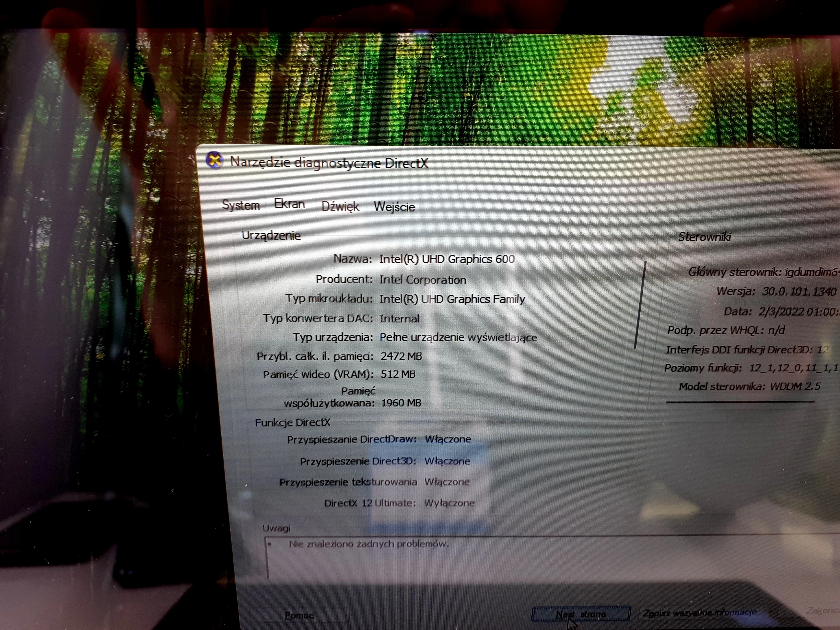Image resolution: width=840 pixels, height=630 pixels.
Task: Click the Sterowniki panel horizontal scrollbar
Action: click(x=740, y=401)
